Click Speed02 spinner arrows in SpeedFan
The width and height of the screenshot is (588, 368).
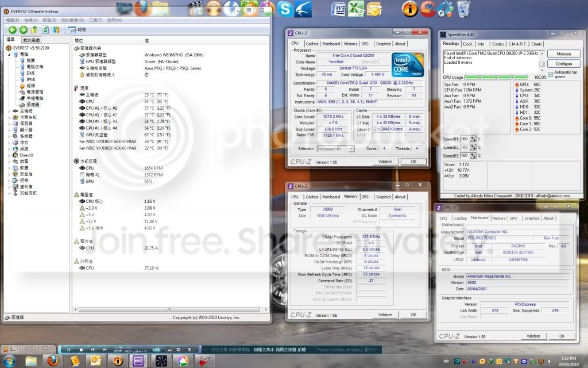coord(473,148)
